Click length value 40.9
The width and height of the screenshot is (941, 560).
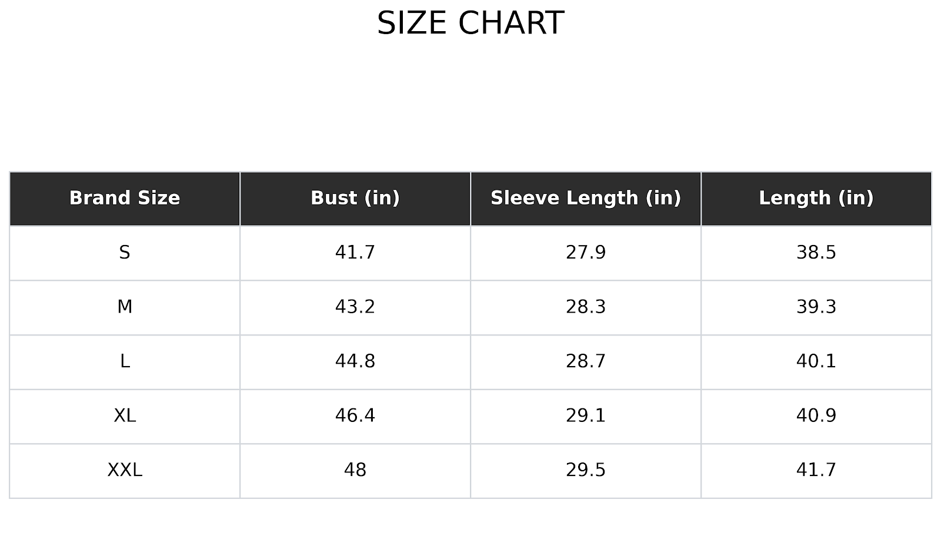point(816,416)
